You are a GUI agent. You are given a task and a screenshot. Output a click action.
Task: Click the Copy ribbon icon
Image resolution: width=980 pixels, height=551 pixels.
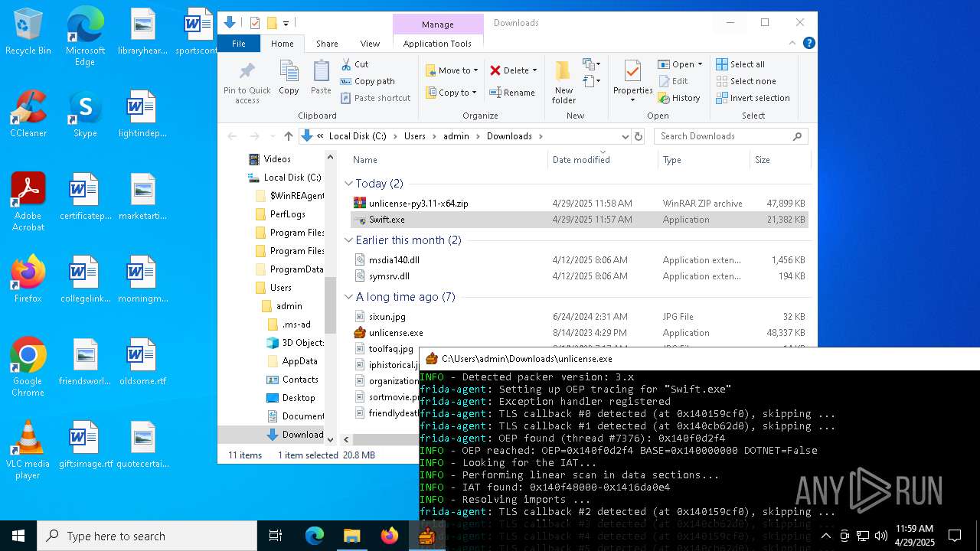coord(289,78)
